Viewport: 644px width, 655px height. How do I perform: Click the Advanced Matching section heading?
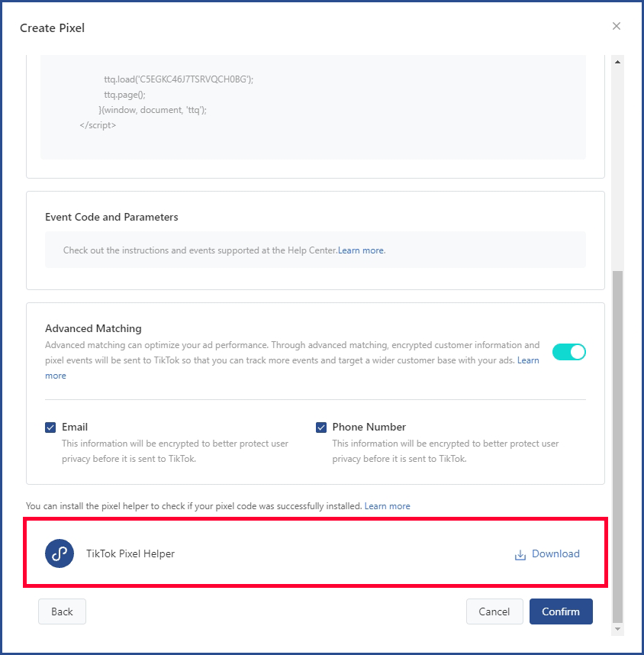(x=93, y=329)
